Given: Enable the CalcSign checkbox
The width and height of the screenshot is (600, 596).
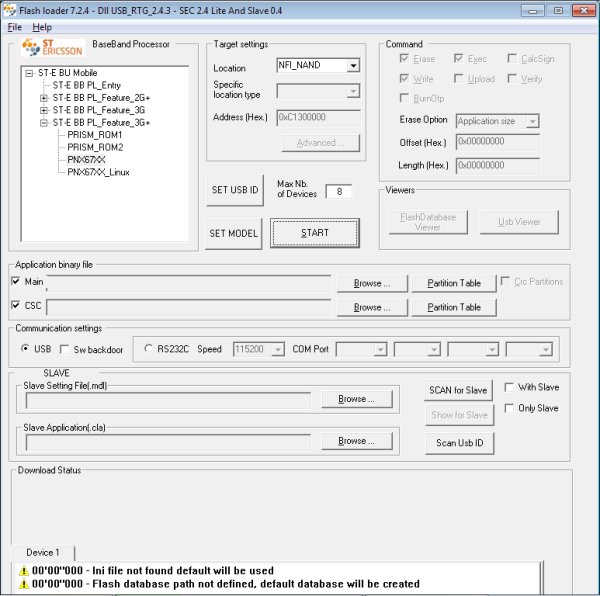Looking at the screenshot, I should coord(512,59).
